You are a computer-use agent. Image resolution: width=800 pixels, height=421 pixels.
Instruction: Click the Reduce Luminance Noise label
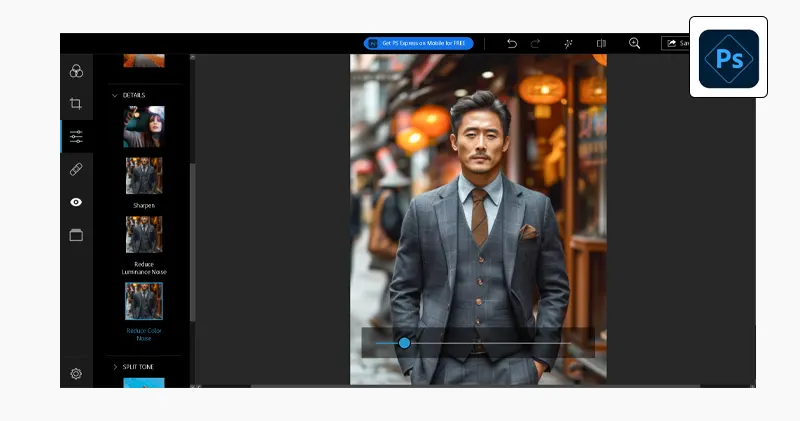144,268
